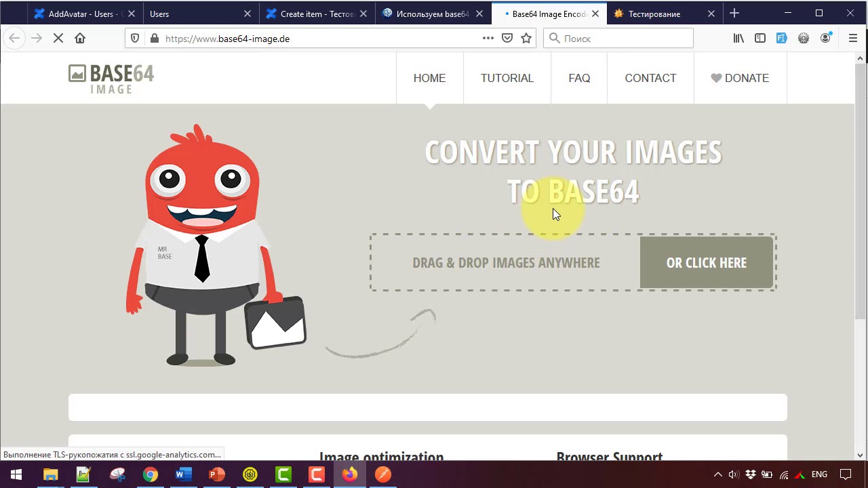Open the FAQ navigation item
The height and width of the screenshot is (488, 868).
pos(579,79)
